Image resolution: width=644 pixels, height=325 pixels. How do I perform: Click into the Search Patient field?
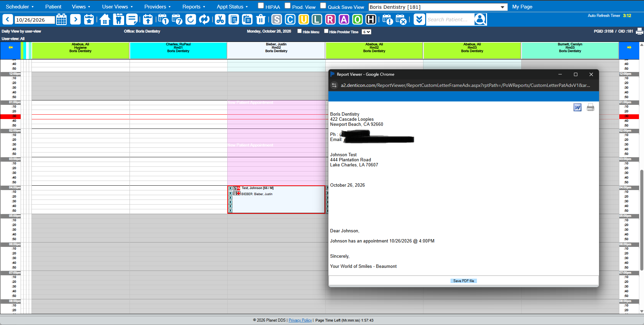[450, 20]
